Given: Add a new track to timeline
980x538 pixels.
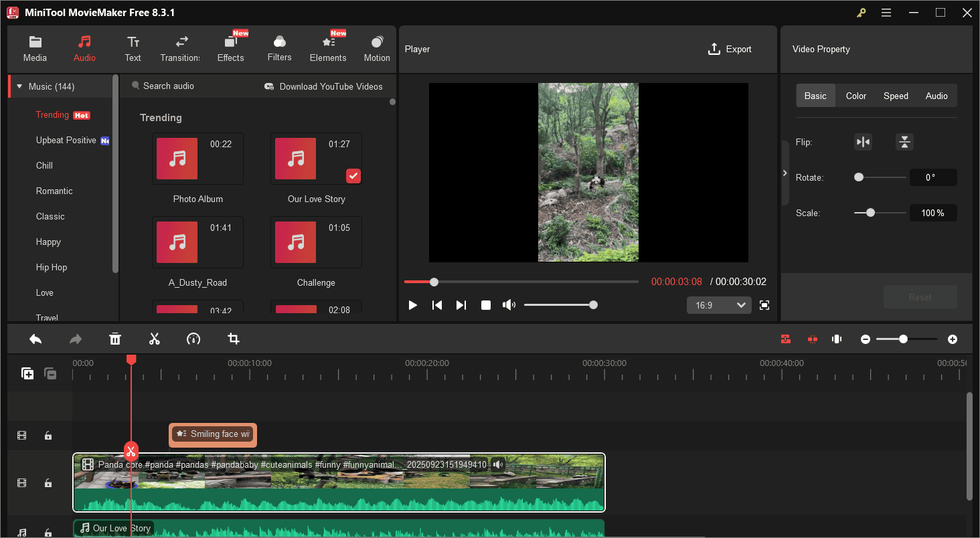Looking at the screenshot, I should point(27,373).
